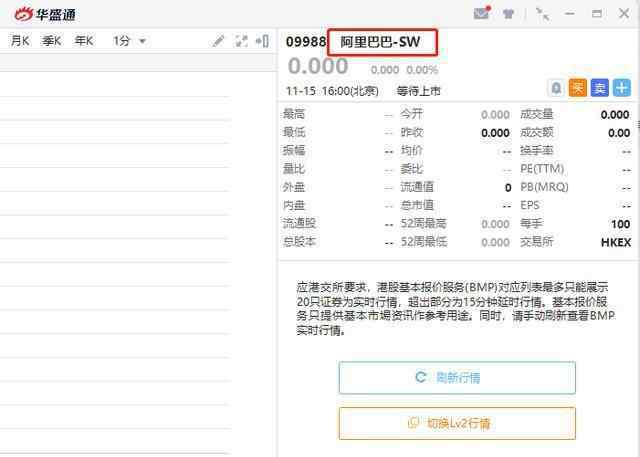Set a price alert bell icon
Image resolution: width=640 pixels, height=457 pixels.
tap(556, 88)
